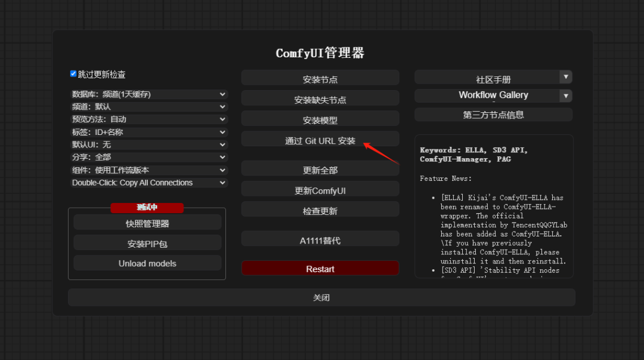Expand the 分享 sharing options dropdown

pos(148,157)
